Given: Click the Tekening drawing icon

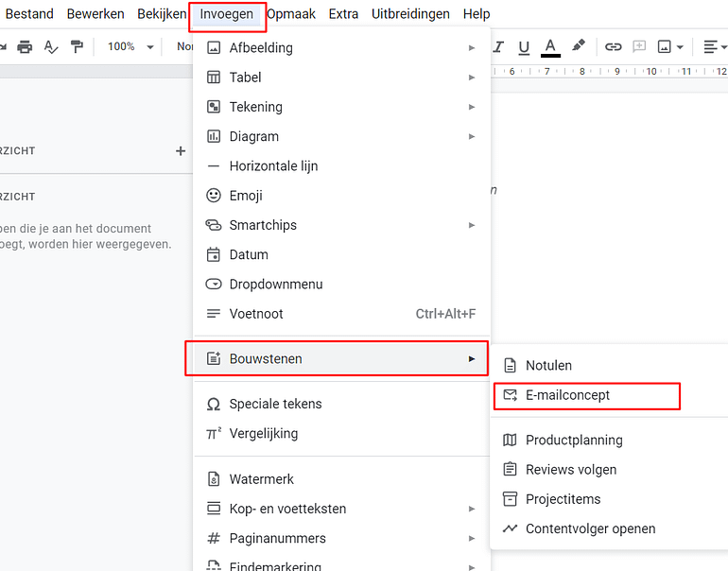Looking at the screenshot, I should click(214, 107).
